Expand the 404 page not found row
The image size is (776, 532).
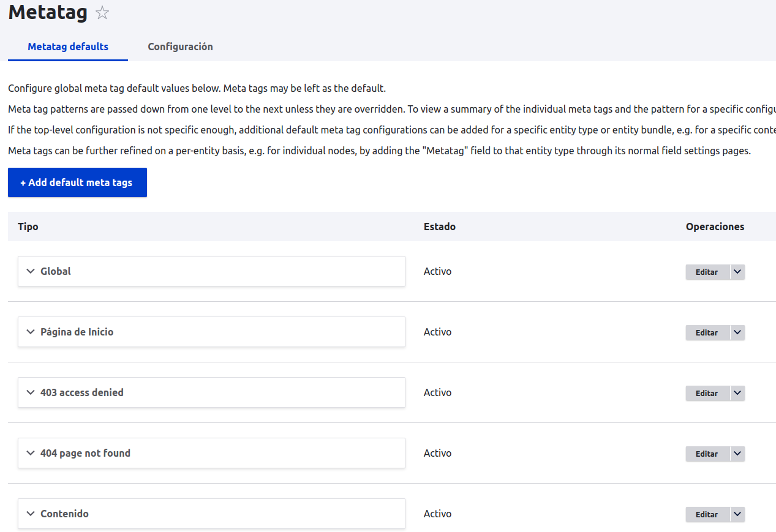coord(211,453)
